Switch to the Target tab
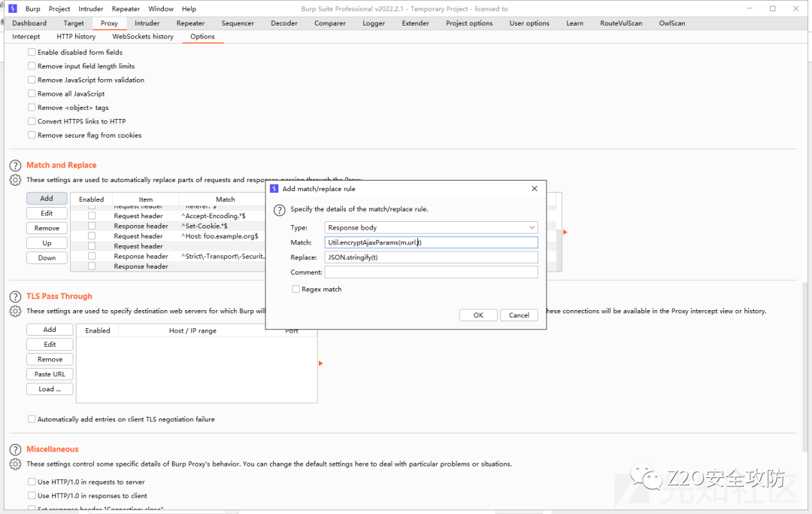Image resolution: width=812 pixels, height=514 pixels. point(74,23)
